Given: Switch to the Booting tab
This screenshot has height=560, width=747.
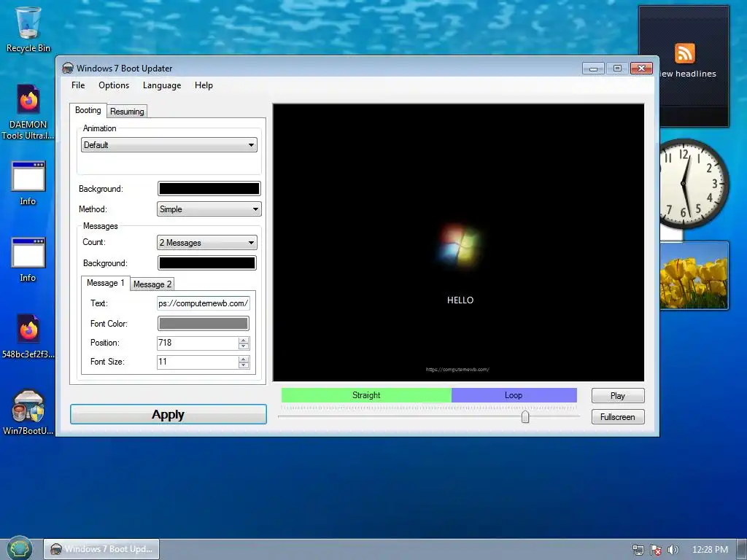Looking at the screenshot, I should [x=88, y=110].
